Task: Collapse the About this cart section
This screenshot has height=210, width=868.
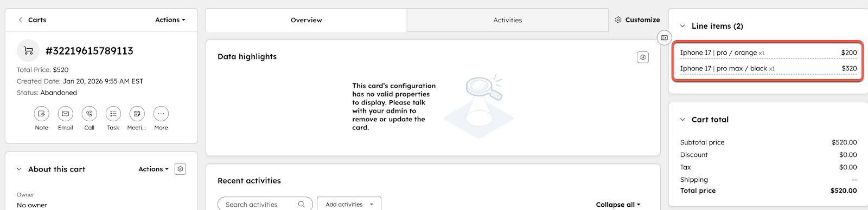Action: coord(19,169)
